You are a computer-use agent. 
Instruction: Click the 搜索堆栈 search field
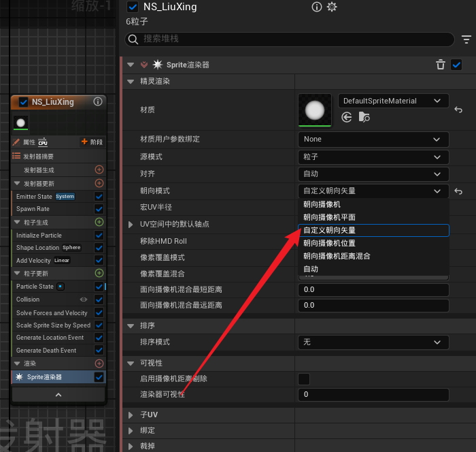[289, 39]
